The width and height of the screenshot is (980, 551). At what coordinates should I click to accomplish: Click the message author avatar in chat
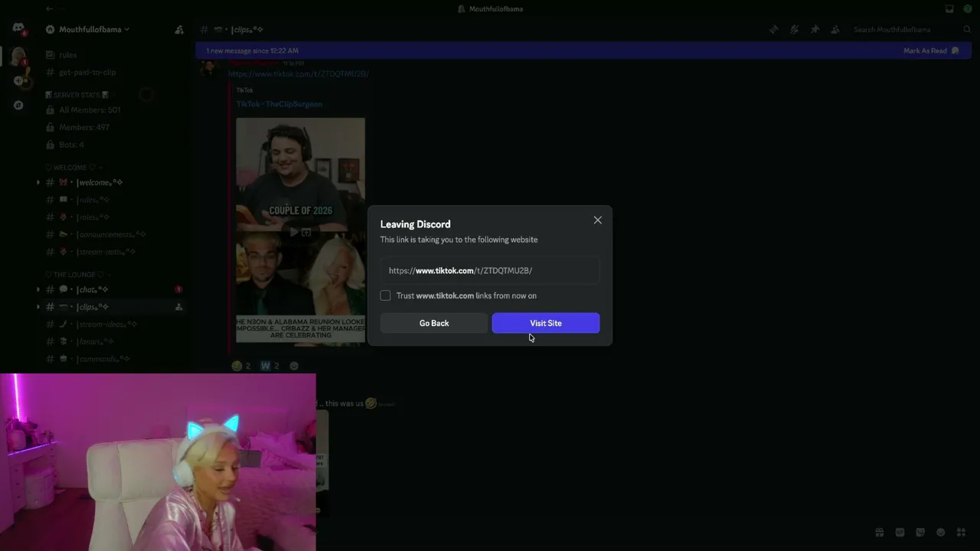point(208,67)
